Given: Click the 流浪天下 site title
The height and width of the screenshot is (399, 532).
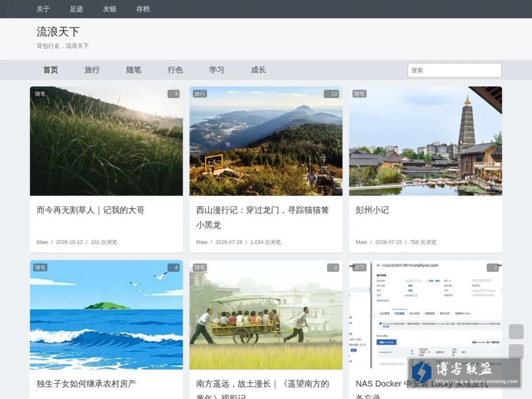Looking at the screenshot, I should coord(58,31).
